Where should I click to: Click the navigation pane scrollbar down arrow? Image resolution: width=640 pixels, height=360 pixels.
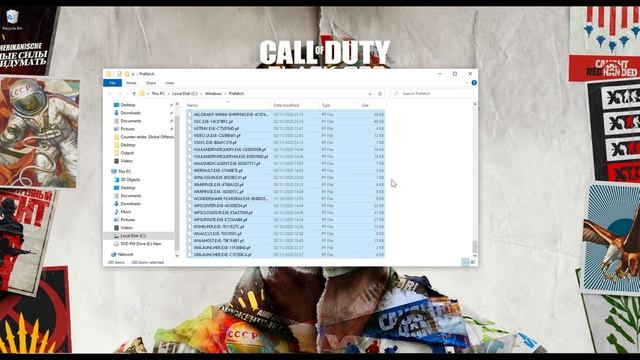pos(177,256)
